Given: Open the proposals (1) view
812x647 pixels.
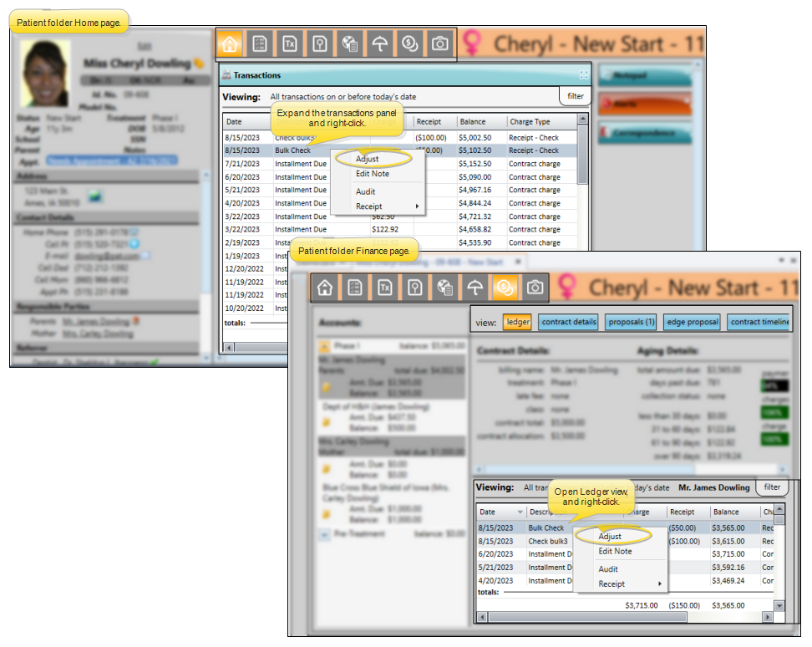Looking at the screenshot, I should [632, 322].
